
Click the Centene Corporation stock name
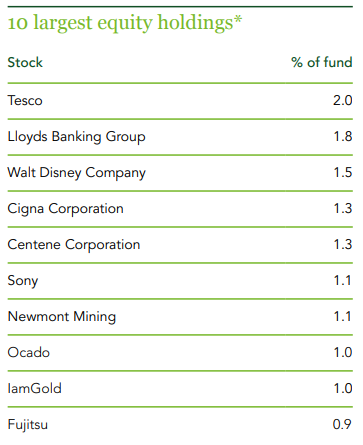(74, 245)
